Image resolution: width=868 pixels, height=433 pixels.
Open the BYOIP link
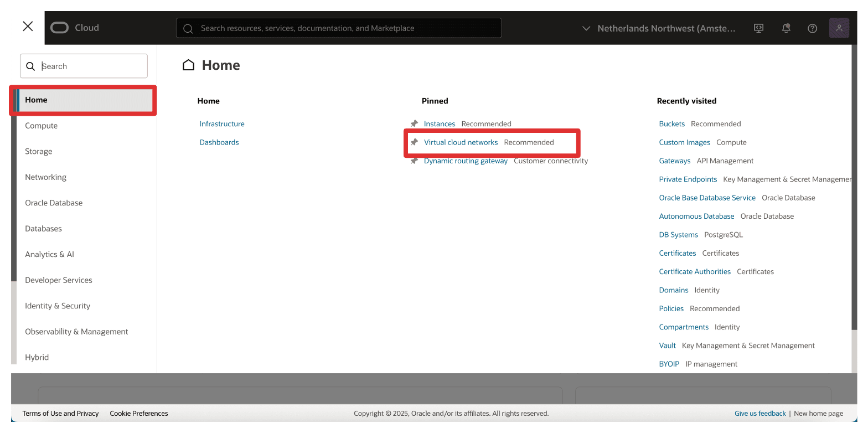[x=669, y=364]
